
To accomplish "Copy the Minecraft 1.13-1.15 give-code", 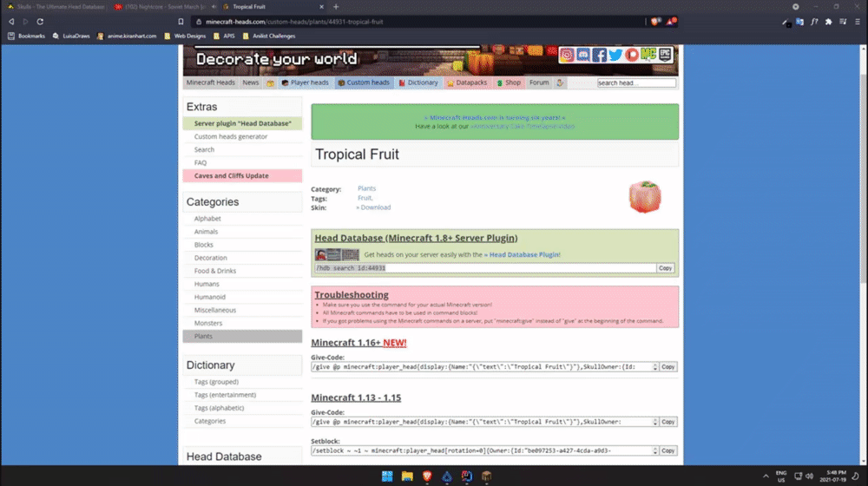I will (x=668, y=422).
